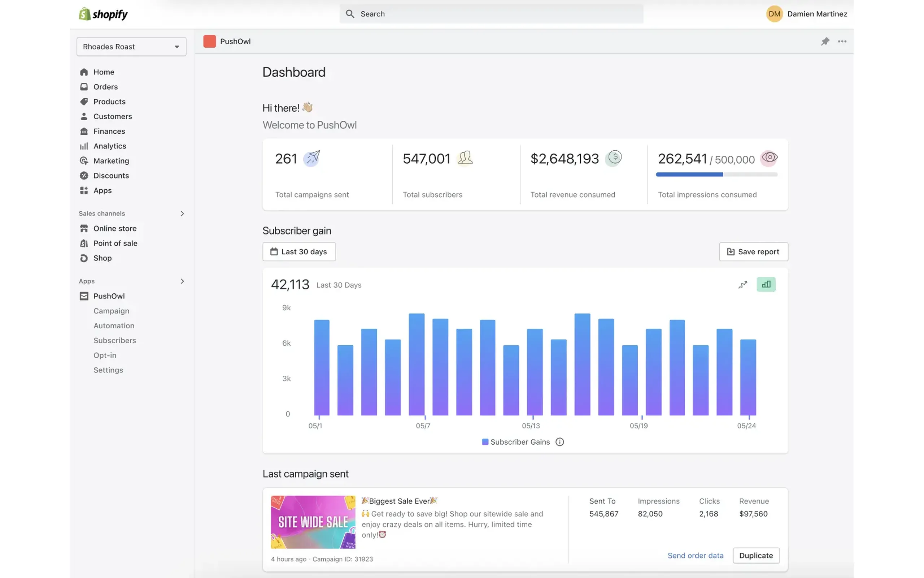Viewport: 924px width, 578px height.
Task: Open the Site Wide Sale campaign thumbnail
Action: (313, 522)
